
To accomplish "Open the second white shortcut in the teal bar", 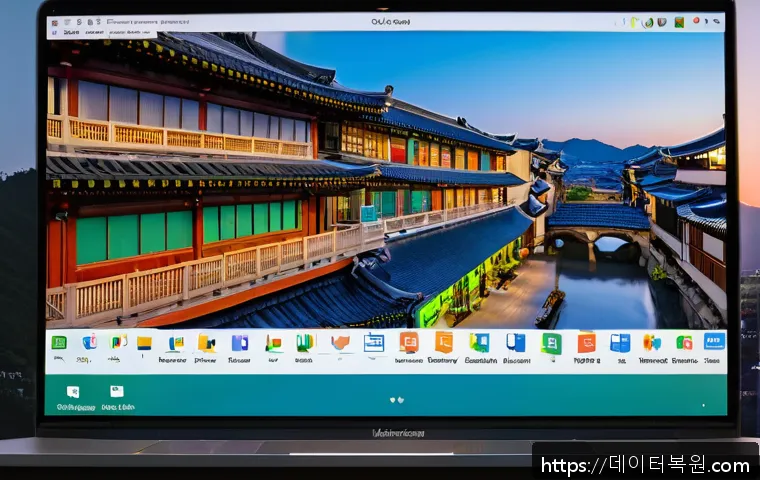I will coord(116,392).
